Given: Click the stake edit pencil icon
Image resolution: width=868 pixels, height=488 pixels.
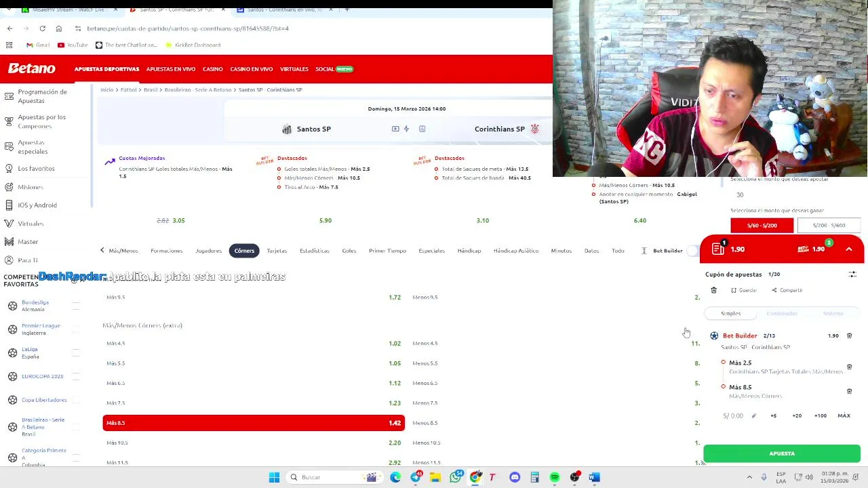Looking at the screenshot, I should 753,415.
